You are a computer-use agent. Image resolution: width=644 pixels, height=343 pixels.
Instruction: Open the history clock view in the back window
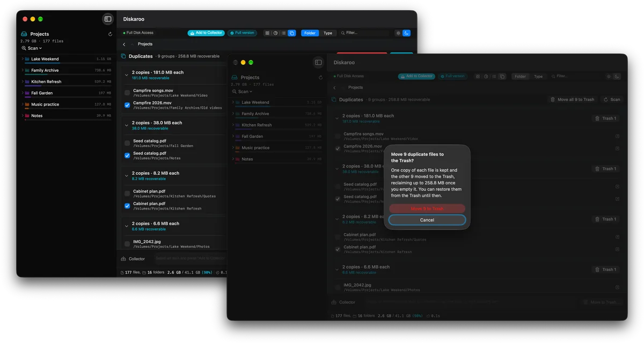tap(275, 33)
